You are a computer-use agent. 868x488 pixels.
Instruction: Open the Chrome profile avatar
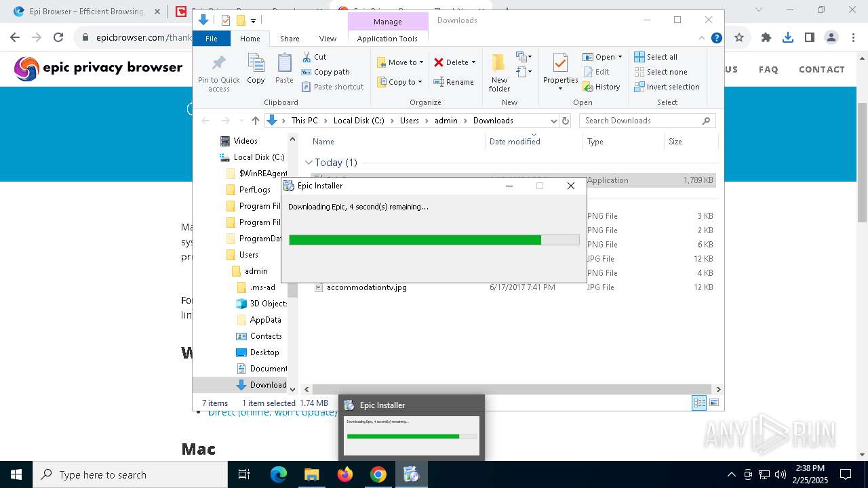tap(831, 38)
